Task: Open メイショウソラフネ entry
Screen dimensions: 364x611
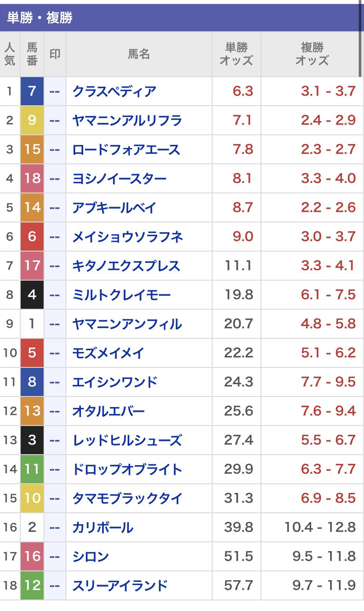Action: (x=128, y=237)
